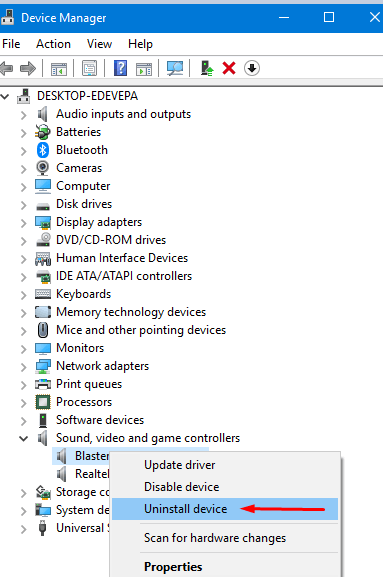The image size is (383, 577).
Task: Click the Disable device down-arrow icon
Action: click(x=252, y=68)
